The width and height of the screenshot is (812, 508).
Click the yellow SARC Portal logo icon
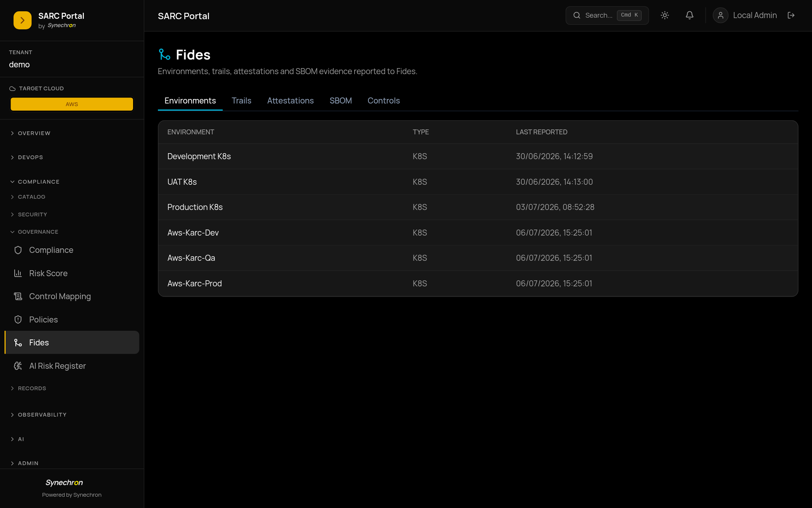[x=23, y=20]
